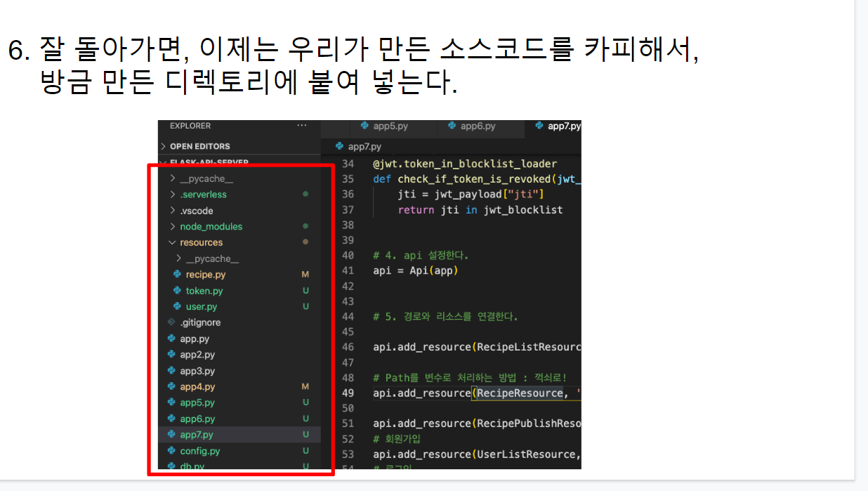The height and width of the screenshot is (491, 868).
Task: Click 'api.add_resource(RecipePublishReso' on line 51
Action: pos(477,424)
